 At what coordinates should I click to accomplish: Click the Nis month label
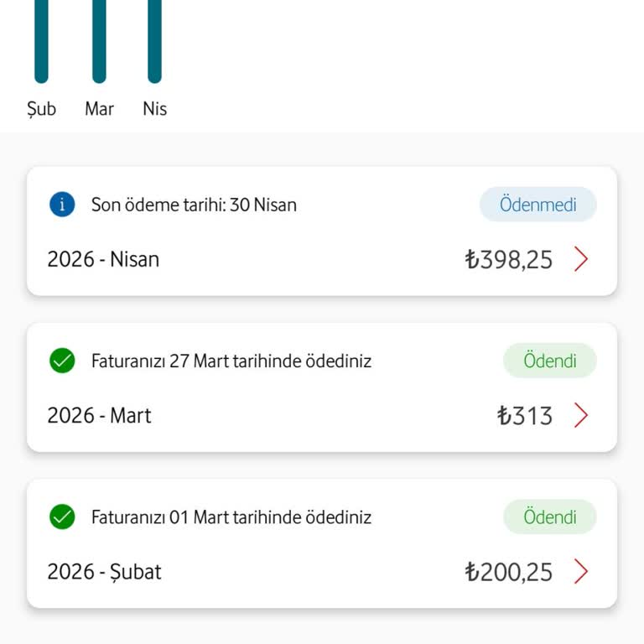(x=154, y=109)
